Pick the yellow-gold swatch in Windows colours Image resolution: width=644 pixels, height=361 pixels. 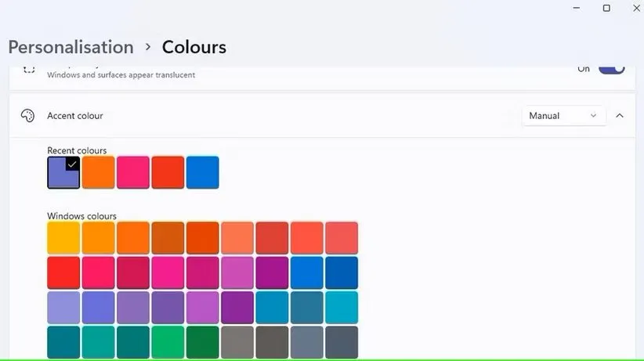click(63, 238)
